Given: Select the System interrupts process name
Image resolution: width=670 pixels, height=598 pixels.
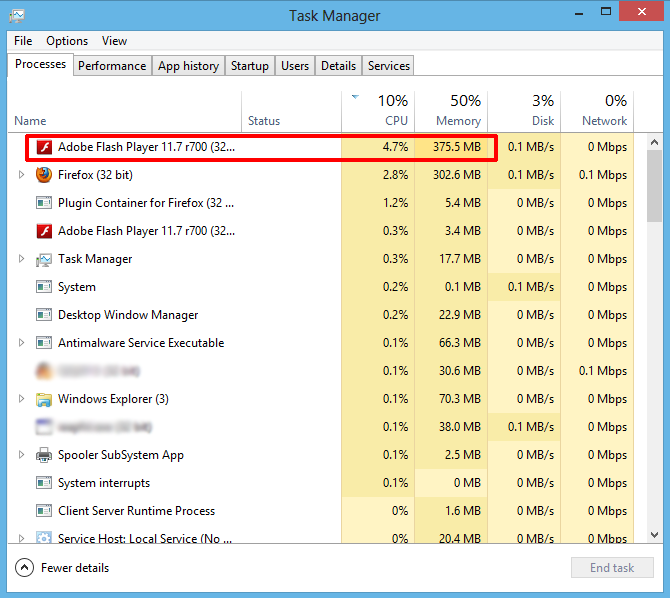Looking at the screenshot, I should pos(104,483).
